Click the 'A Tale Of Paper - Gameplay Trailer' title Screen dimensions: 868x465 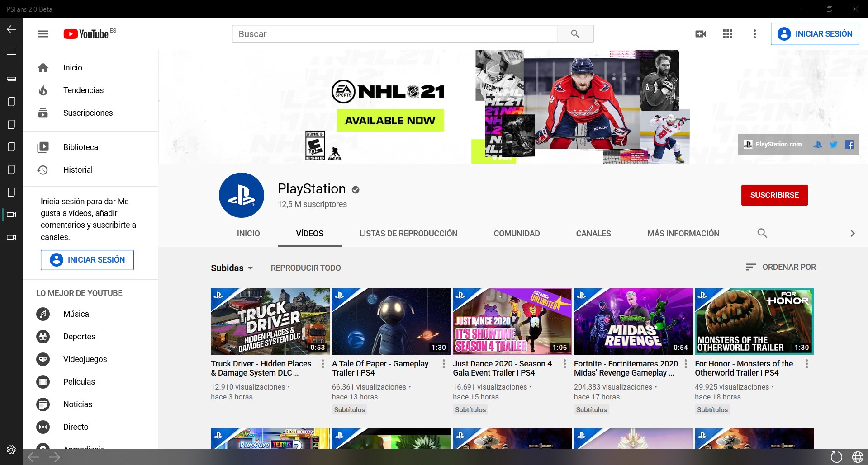380,368
